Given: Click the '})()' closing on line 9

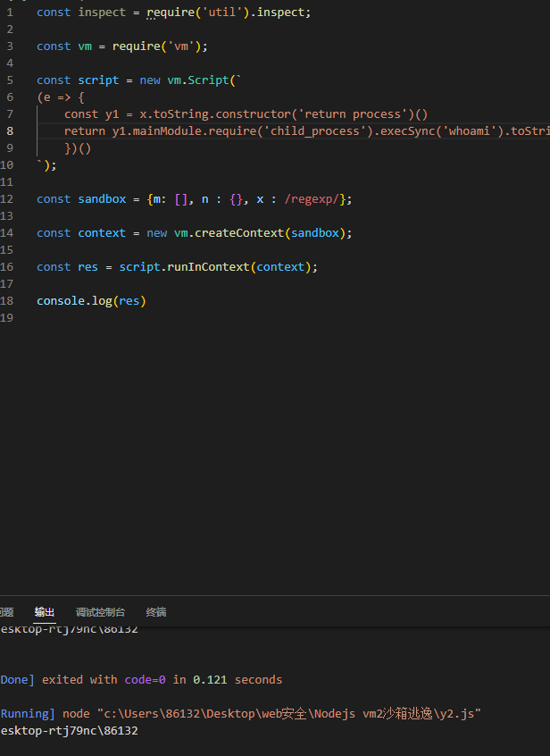Looking at the screenshot, I should tap(78, 148).
